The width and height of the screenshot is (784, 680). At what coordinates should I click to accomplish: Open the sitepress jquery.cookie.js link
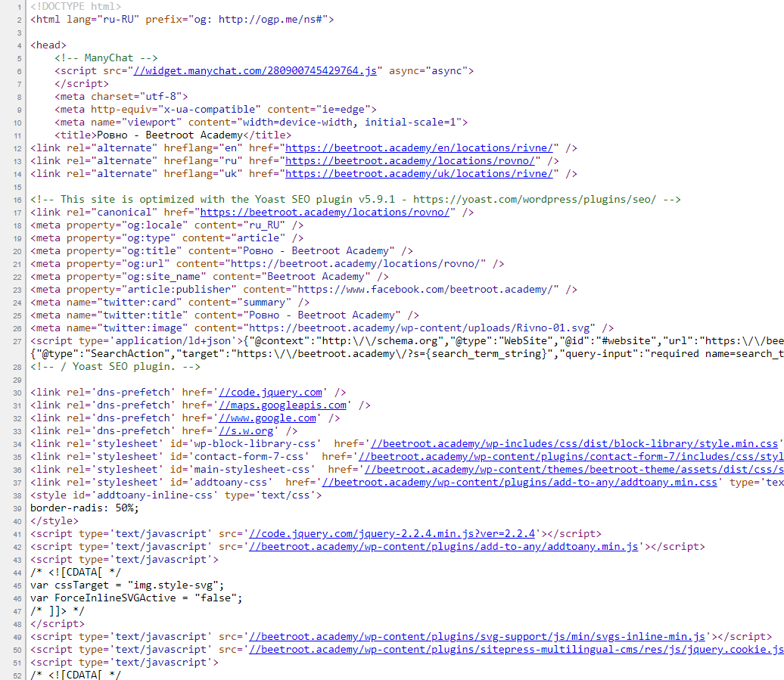coord(517,650)
